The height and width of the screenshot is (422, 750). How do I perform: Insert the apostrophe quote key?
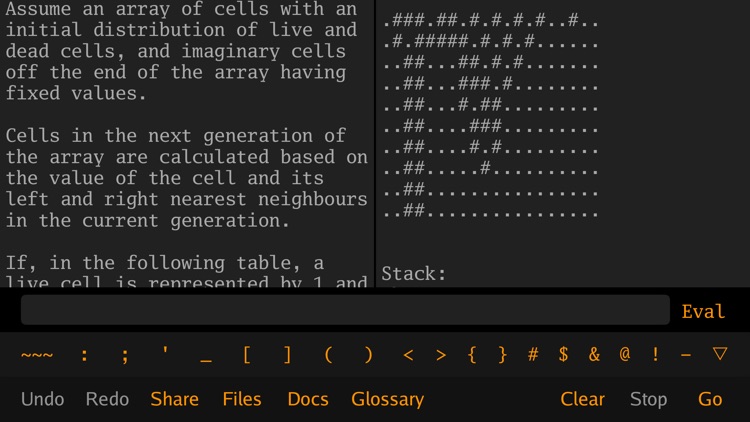tap(165, 351)
